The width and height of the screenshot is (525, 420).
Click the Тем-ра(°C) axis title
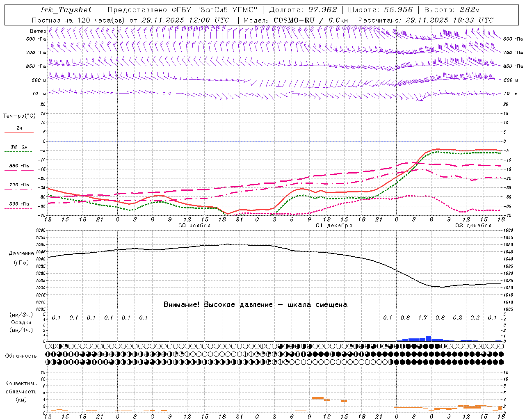[x=19, y=116]
